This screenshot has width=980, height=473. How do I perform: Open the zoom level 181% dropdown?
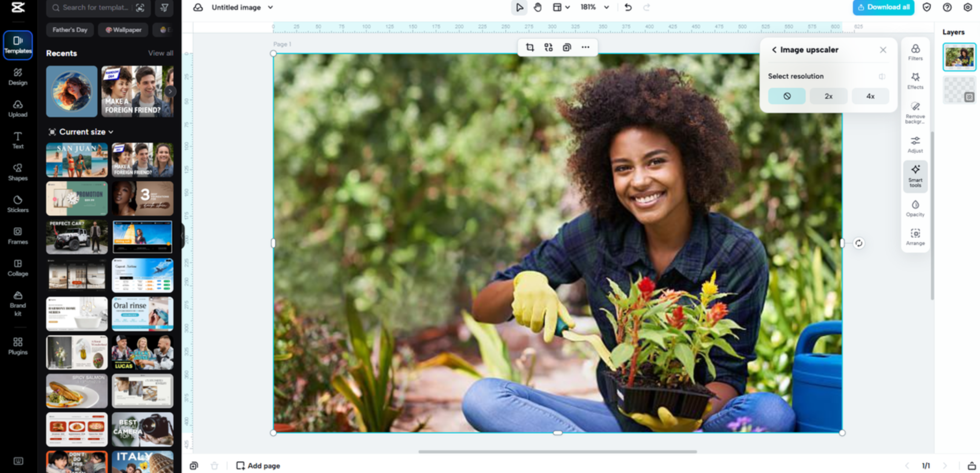(x=592, y=7)
